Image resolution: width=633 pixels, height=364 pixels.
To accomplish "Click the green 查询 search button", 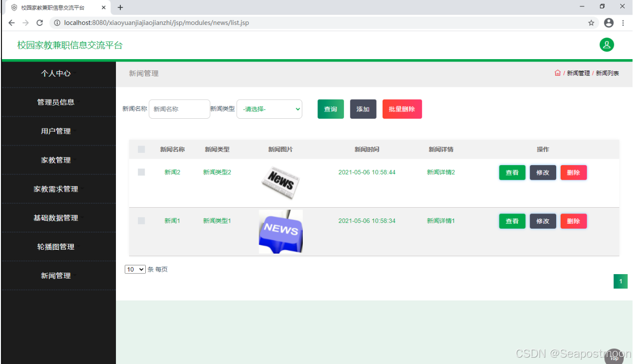I will [x=330, y=109].
